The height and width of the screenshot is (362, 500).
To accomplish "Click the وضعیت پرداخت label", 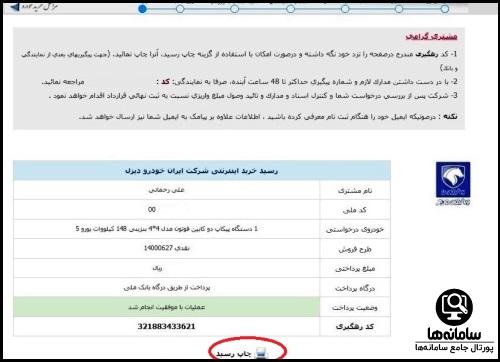I will pyautogui.click(x=355, y=308).
